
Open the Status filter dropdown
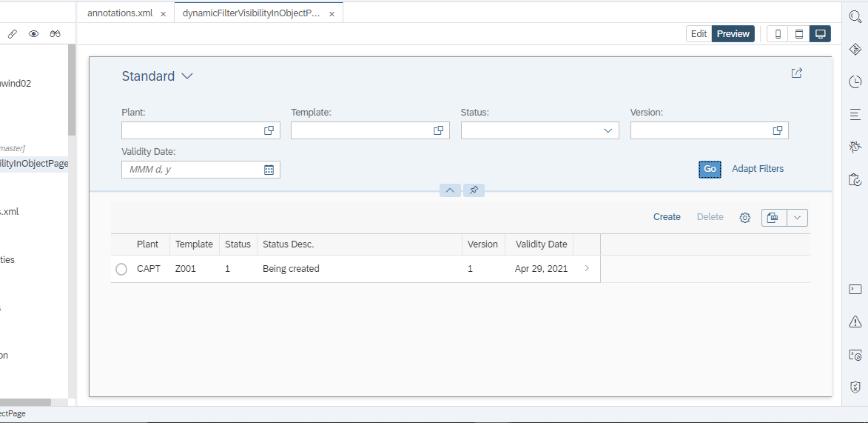(609, 130)
